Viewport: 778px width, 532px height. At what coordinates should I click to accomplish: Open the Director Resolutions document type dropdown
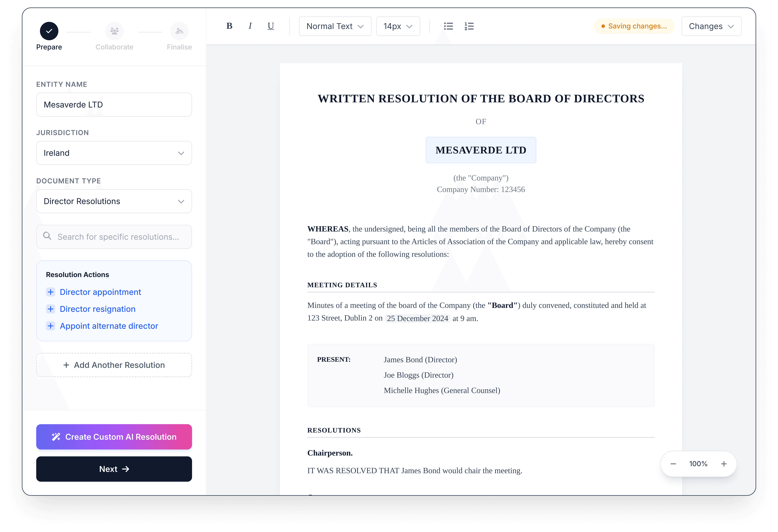[114, 201]
